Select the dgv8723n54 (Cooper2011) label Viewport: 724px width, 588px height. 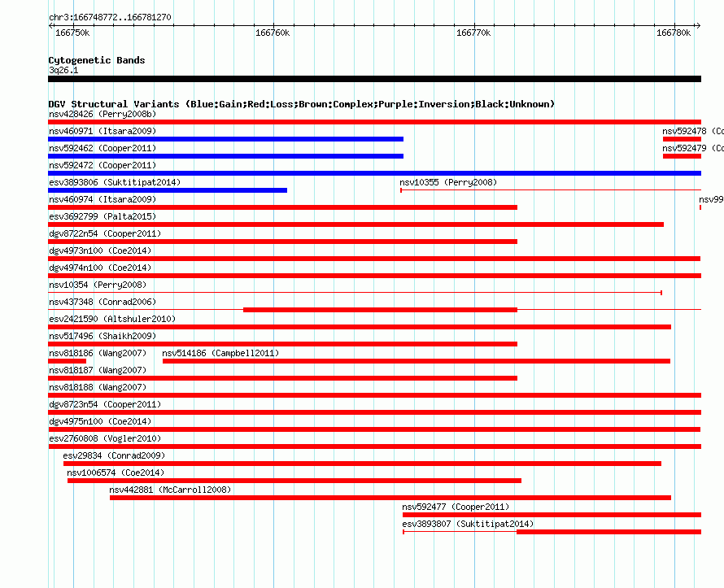(x=105, y=404)
